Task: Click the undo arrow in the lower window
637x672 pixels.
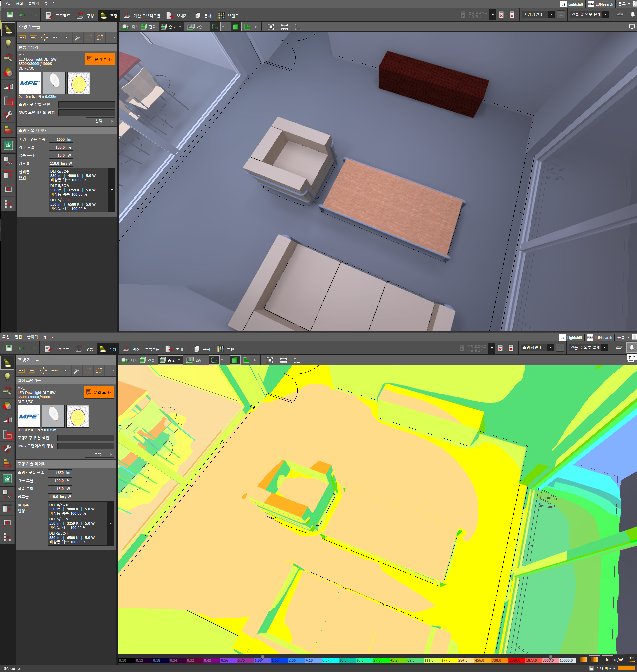Action: [21, 348]
